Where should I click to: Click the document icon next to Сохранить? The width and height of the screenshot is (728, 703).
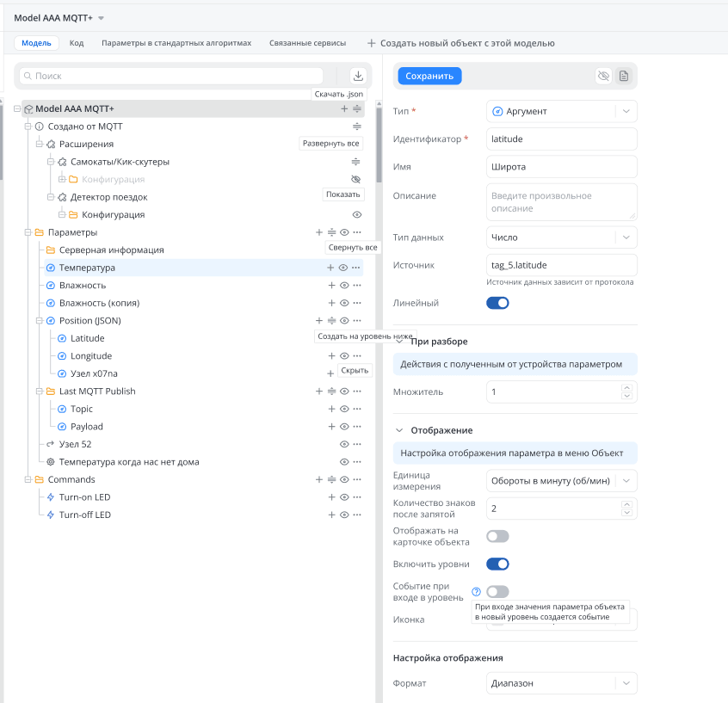click(x=624, y=76)
